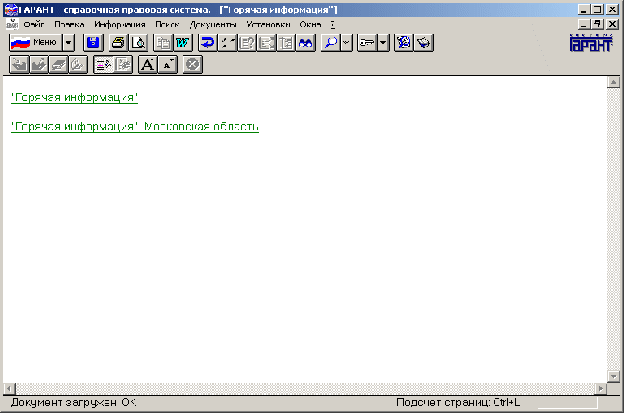The image size is (625, 414).
Task: Open the Документы menu
Action: (213, 25)
